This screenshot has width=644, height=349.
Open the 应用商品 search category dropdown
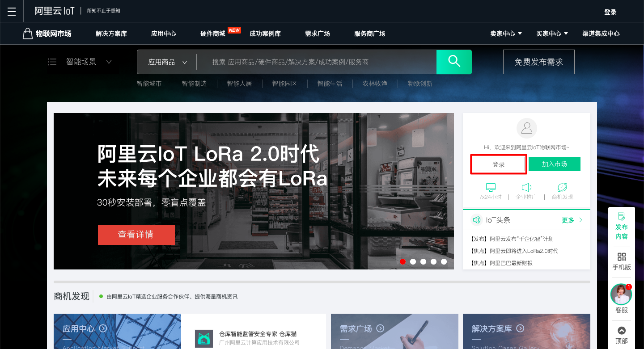[167, 62]
